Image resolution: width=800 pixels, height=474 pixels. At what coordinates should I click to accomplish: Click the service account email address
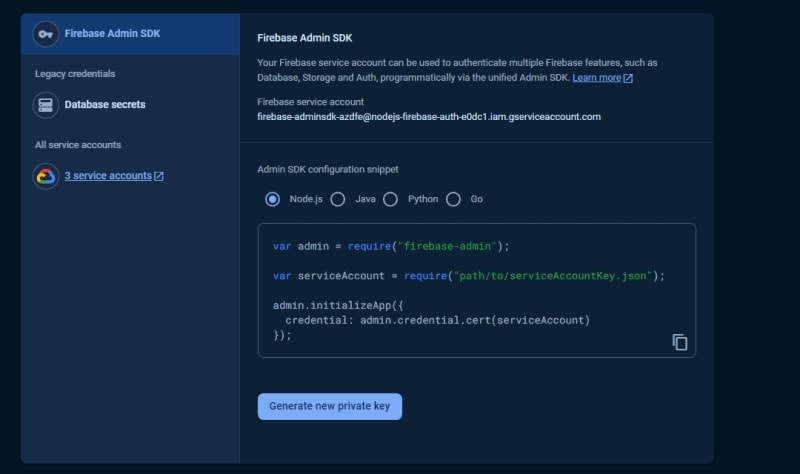[429, 117]
